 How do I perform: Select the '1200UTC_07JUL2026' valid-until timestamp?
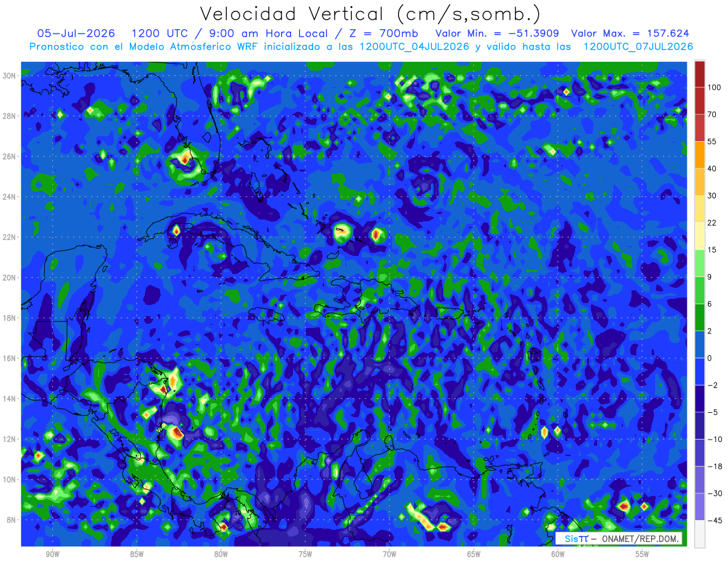point(638,47)
